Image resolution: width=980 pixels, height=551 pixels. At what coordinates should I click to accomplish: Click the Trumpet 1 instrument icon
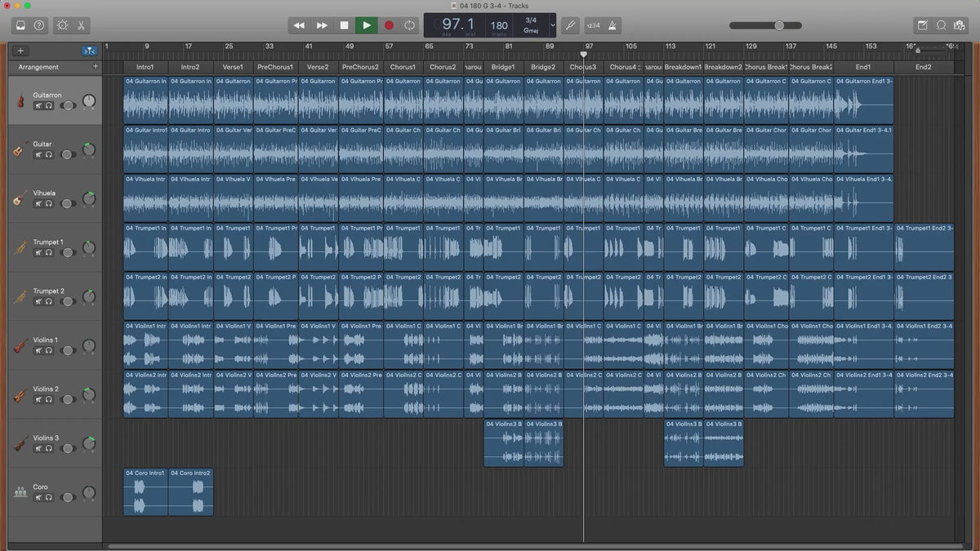pyautogui.click(x=20, y=247)
